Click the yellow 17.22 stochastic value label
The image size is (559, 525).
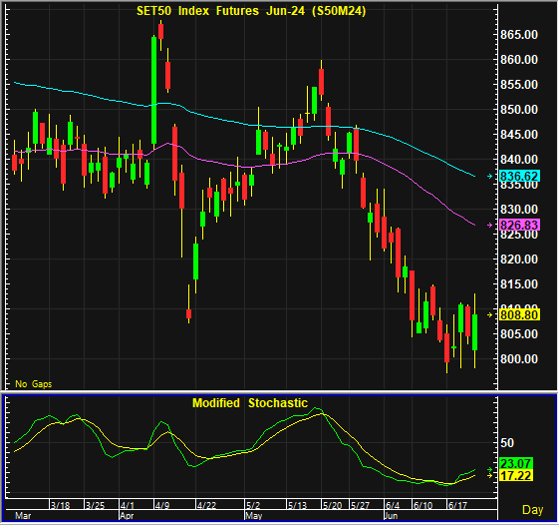(x=516, y=475)
